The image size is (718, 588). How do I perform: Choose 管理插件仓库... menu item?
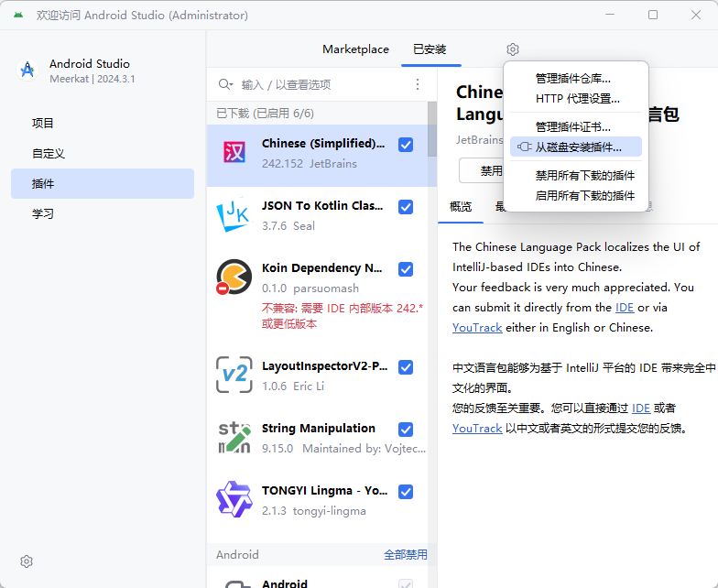pos(573,79)
